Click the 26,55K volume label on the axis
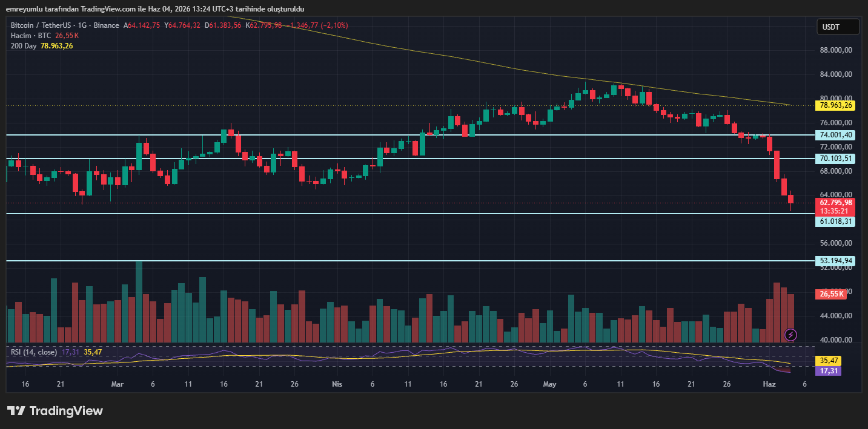Screen dimensions: 868x429 pos(830,293)
